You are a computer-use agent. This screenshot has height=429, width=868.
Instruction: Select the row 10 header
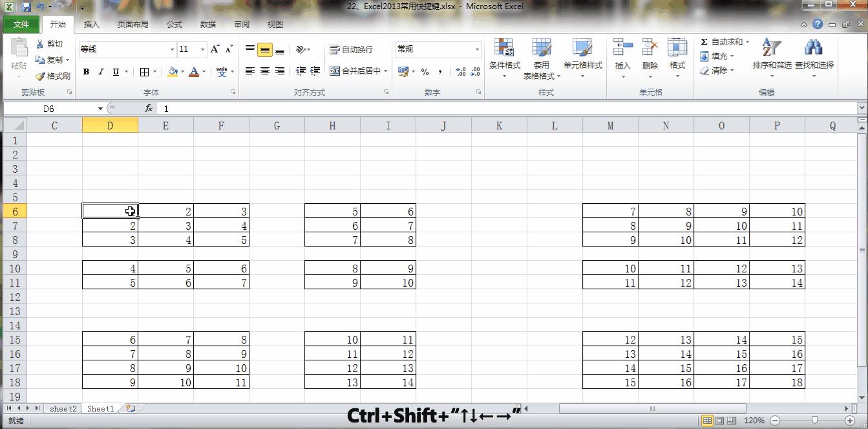click(x=15, y=269)
